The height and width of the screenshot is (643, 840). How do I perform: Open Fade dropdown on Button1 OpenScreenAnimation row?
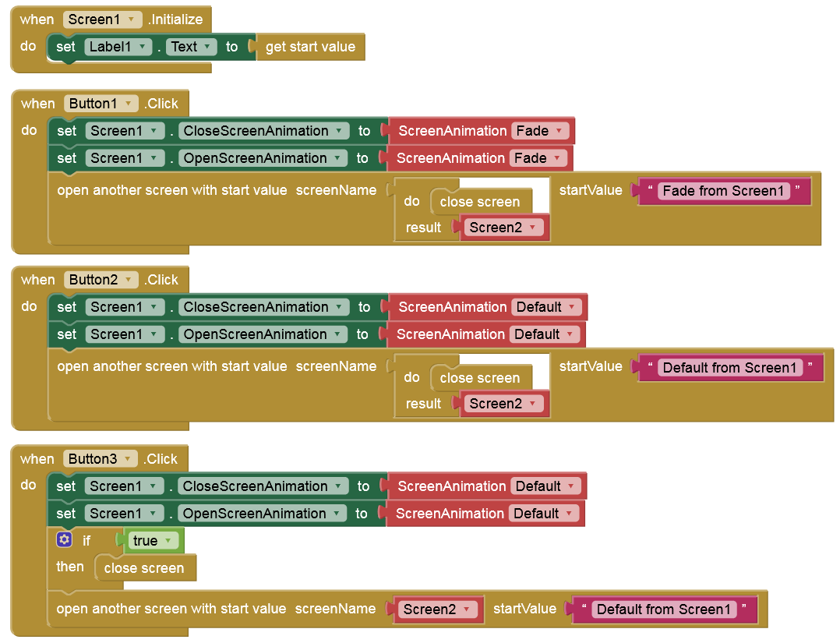538,158
